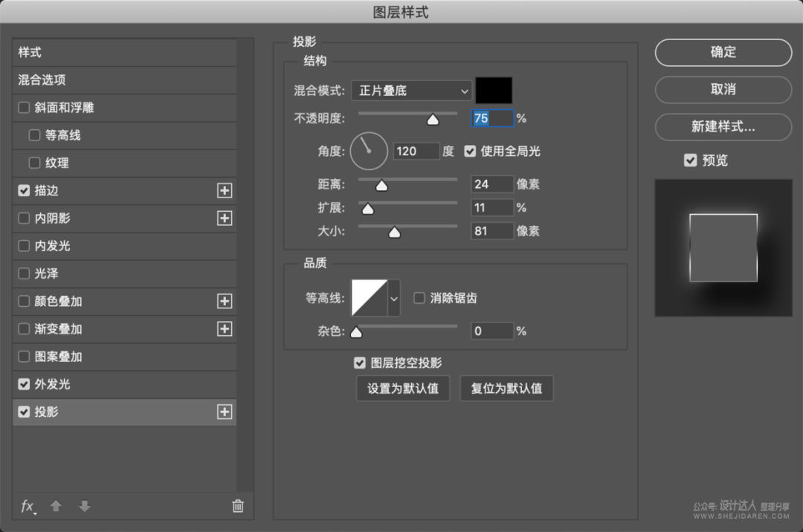Open the 描边 settings row

click(124, 190)
